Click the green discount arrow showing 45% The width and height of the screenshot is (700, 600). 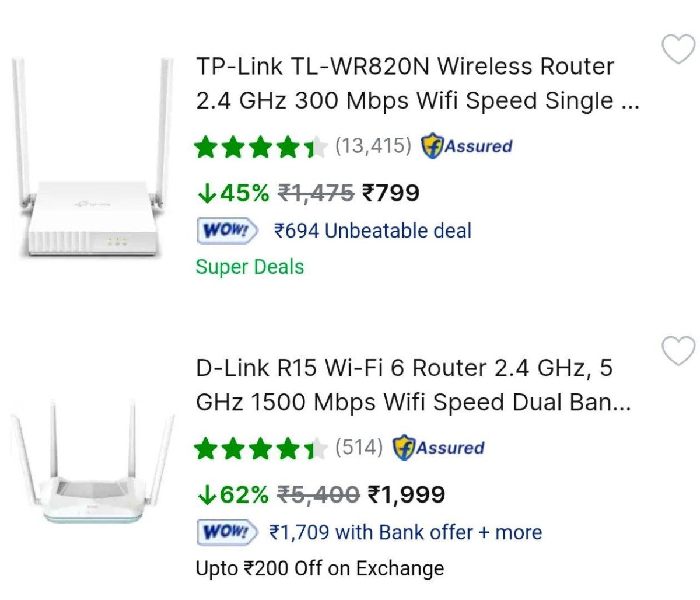pos(208,194)
